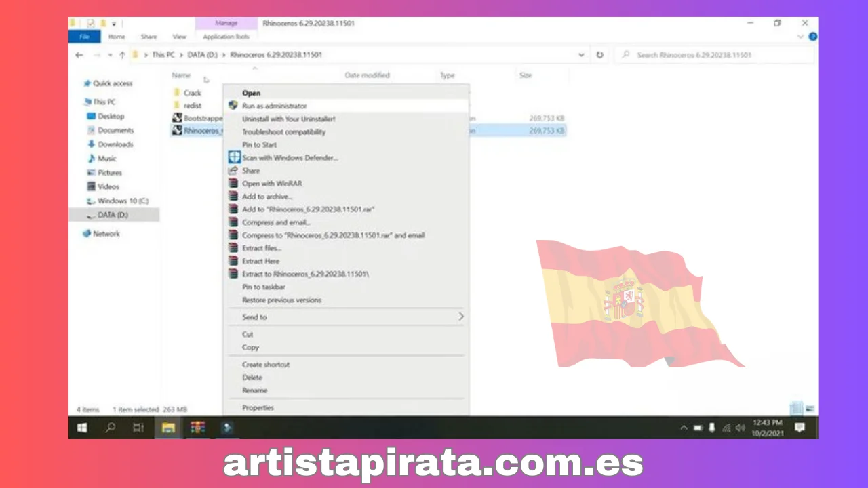The image size is (868, 488).
Task: Open the notification center icon
Action: (800, 428)
